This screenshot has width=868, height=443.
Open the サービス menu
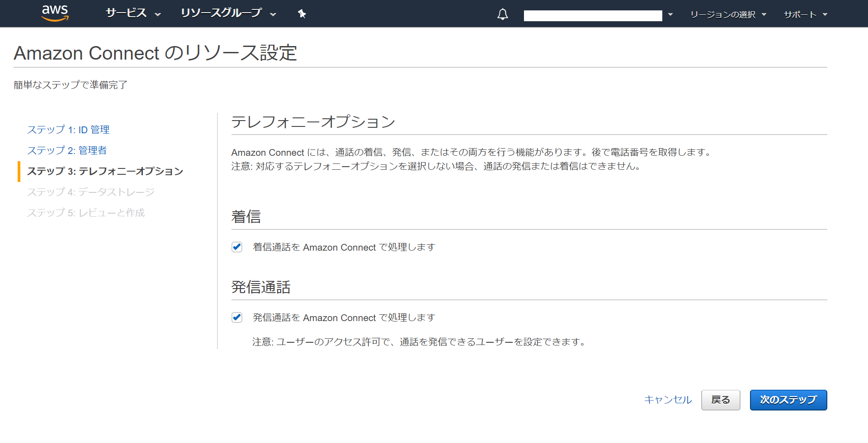click(133, 13)
